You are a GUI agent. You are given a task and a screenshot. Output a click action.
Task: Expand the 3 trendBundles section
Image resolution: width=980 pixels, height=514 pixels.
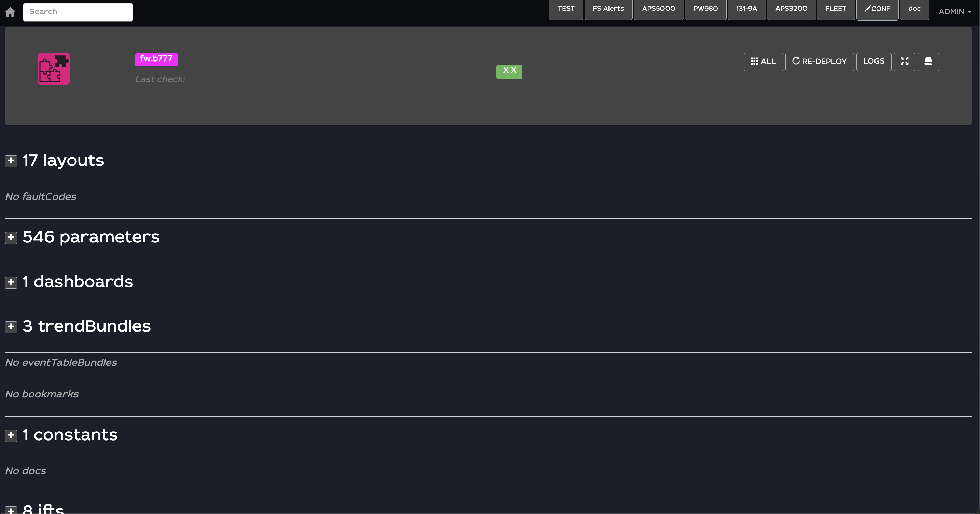coord(11,327)
